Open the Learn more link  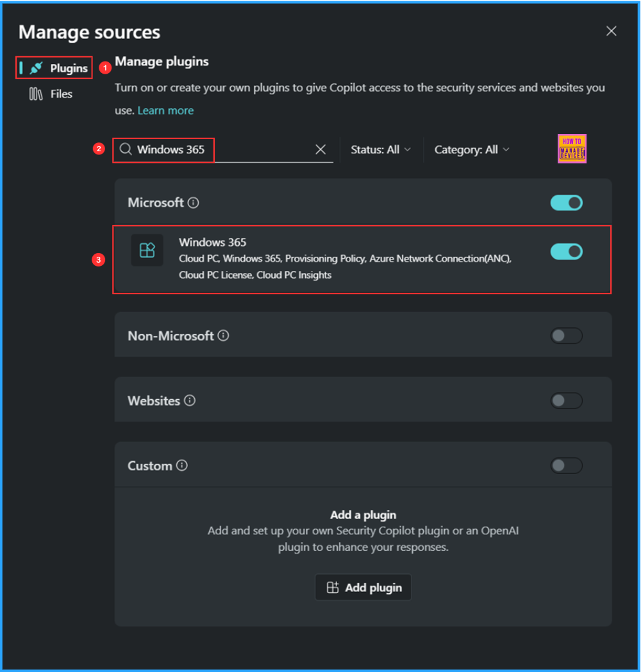[165, 110]
